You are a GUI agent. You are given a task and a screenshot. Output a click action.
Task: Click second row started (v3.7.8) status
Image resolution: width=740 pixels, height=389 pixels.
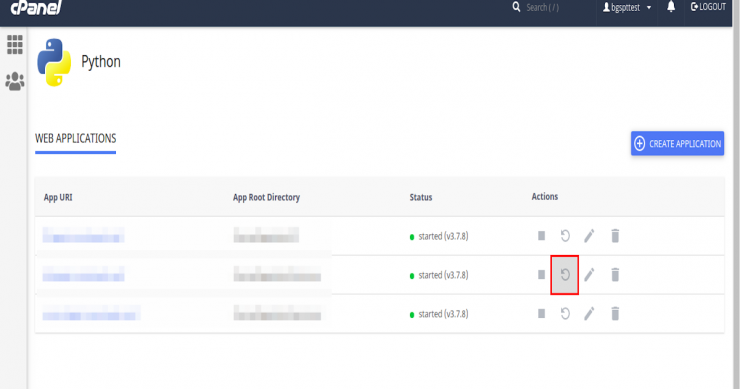click(439, 275)
